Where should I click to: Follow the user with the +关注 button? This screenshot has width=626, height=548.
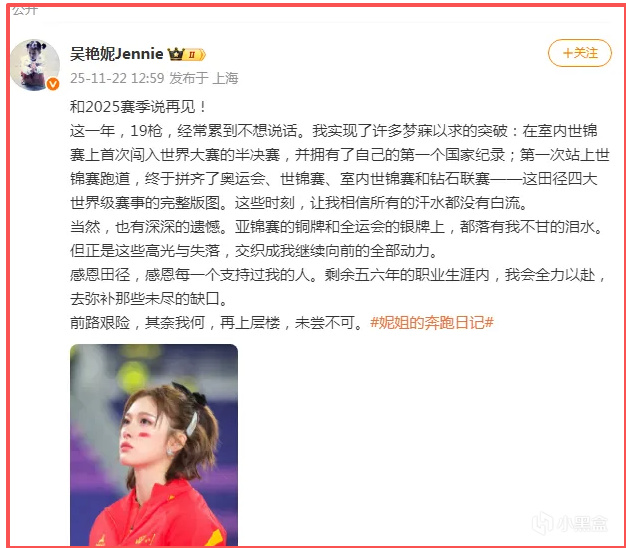(580, 53)
